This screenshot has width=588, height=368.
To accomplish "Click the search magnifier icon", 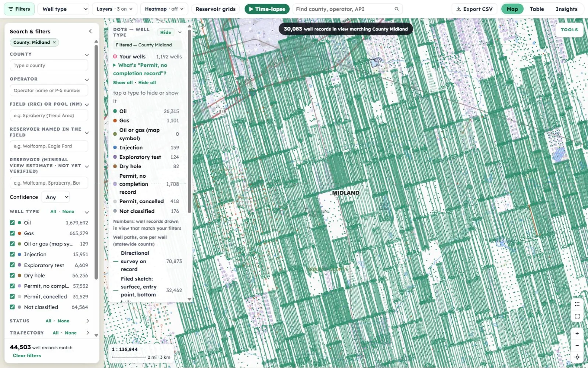I will (397, 9).
